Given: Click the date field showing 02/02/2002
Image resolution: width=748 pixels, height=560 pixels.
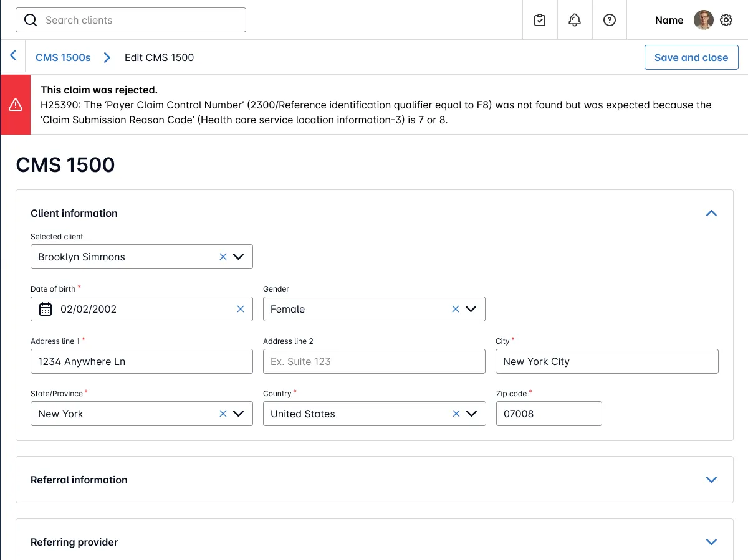Looking at the screenshot, I should pyautogui.click(x=141, y=309).
